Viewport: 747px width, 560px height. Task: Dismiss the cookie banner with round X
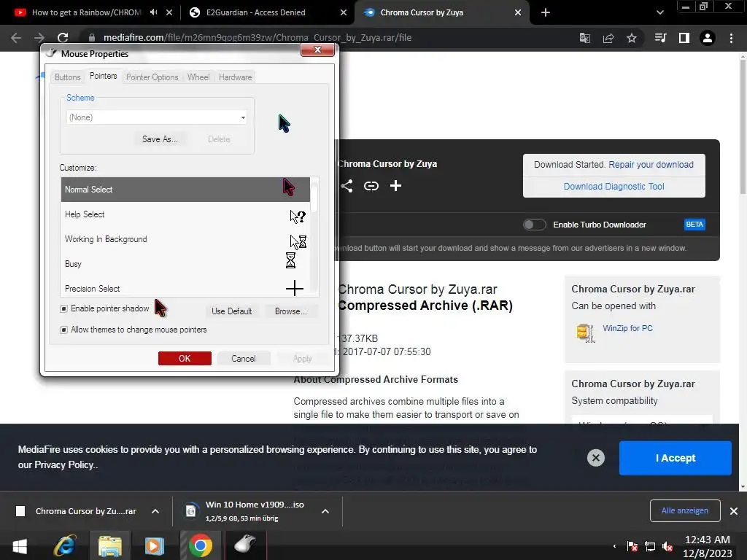click(595, 458)
